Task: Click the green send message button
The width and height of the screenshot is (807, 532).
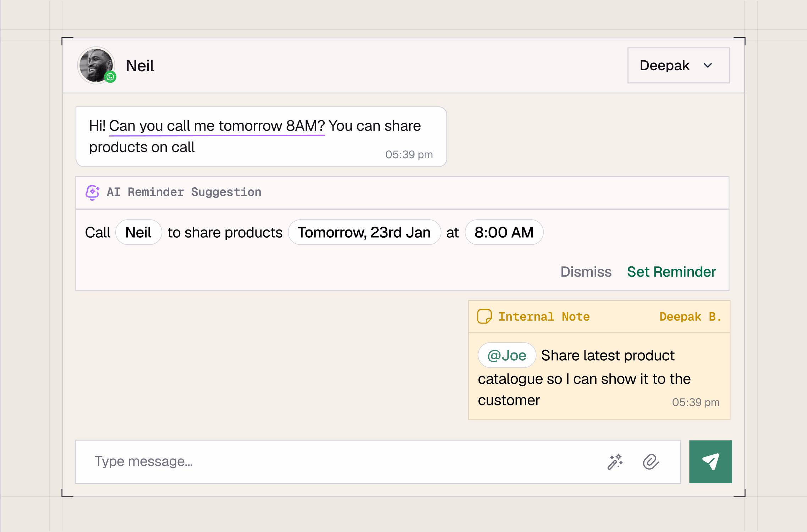Action: pos(710,461)
